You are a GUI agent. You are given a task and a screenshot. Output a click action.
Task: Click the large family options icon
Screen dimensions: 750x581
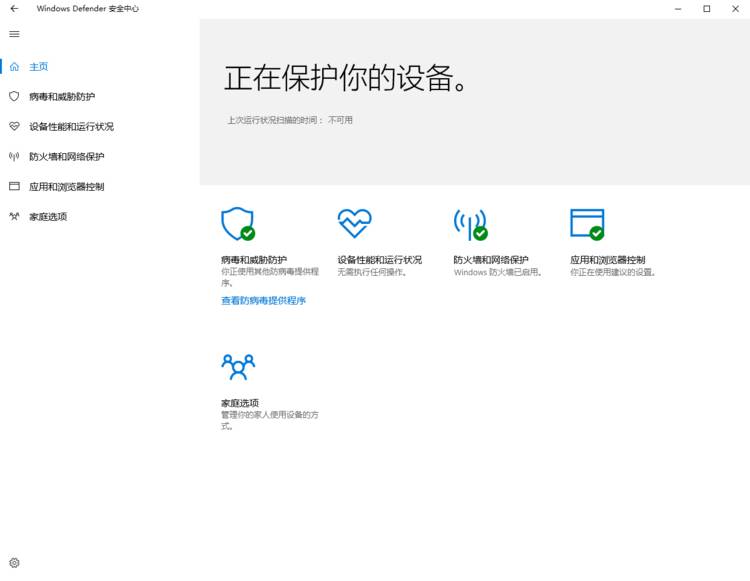(238, 367)
